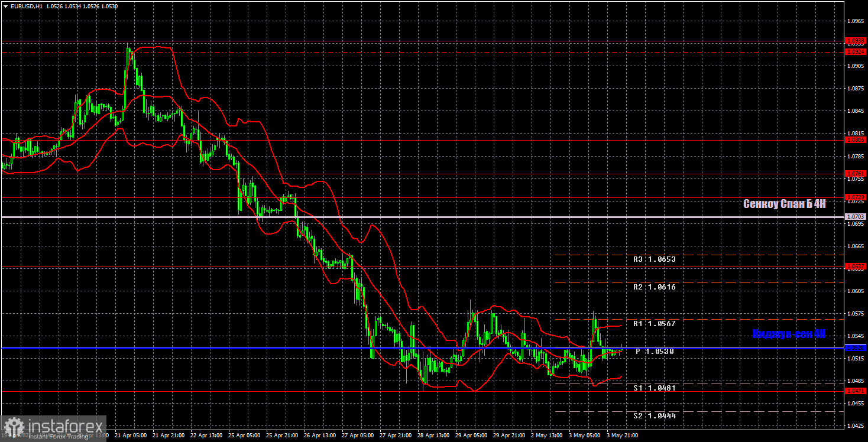
Task: Select the red 1.0637 level tag
Action: pyautogui.click(x=856, y=266)
